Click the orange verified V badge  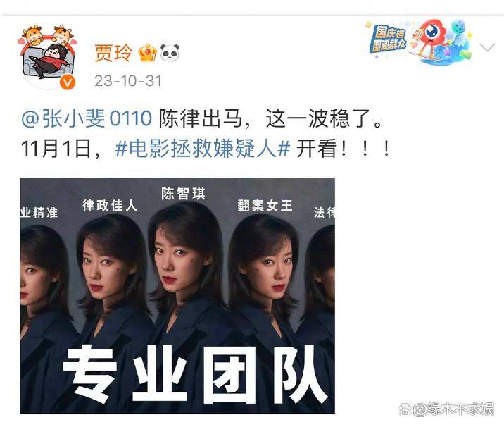click(x=68, y=82)
